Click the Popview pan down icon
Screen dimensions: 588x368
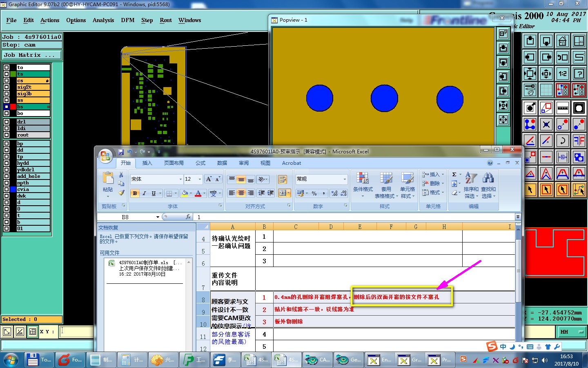click(503, 62)
